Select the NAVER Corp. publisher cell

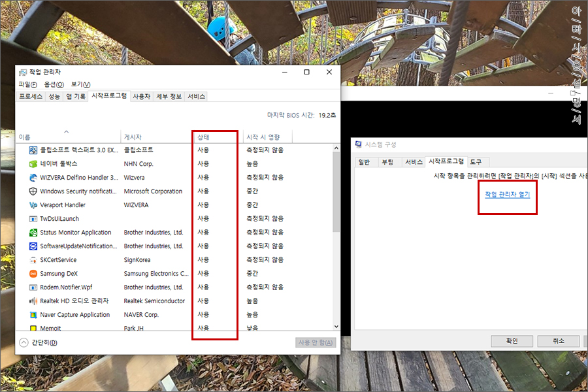(141, 315)
